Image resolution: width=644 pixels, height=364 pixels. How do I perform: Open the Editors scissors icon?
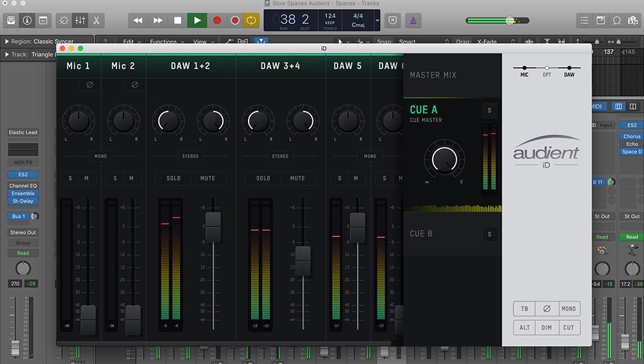(96, 20)
